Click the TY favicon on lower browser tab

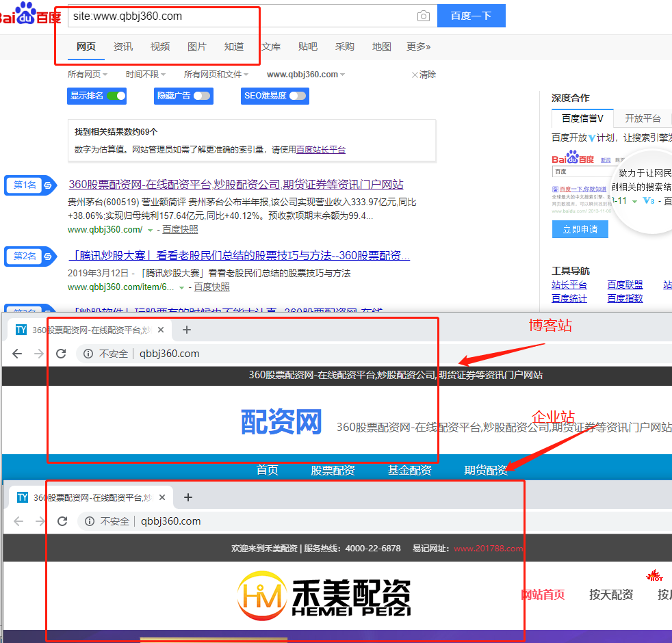click(23, 497)
